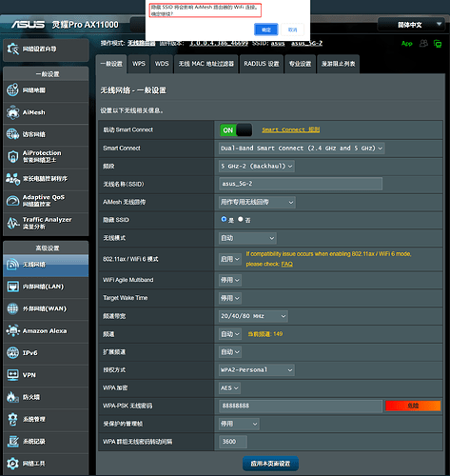Screen dimensions: 450x476
Task: Open the 无线模式 自动 dropdown
Action: 247,238
